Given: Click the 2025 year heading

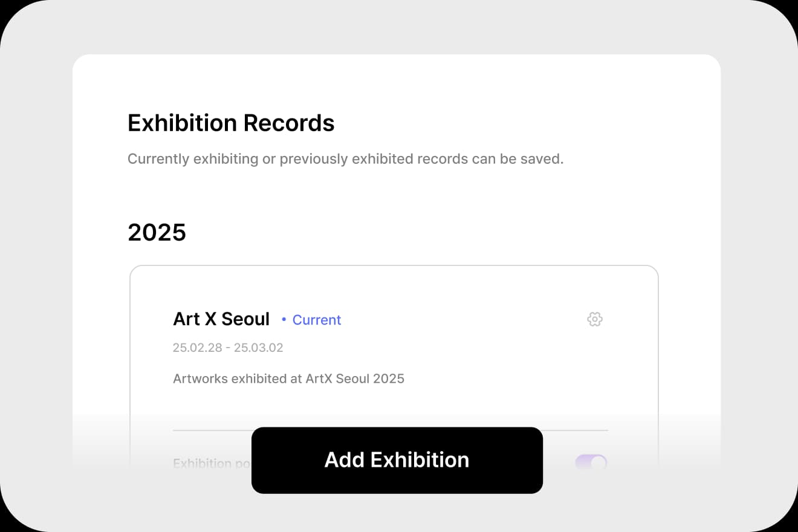Looking at the screenshot, I should (157, 232).
